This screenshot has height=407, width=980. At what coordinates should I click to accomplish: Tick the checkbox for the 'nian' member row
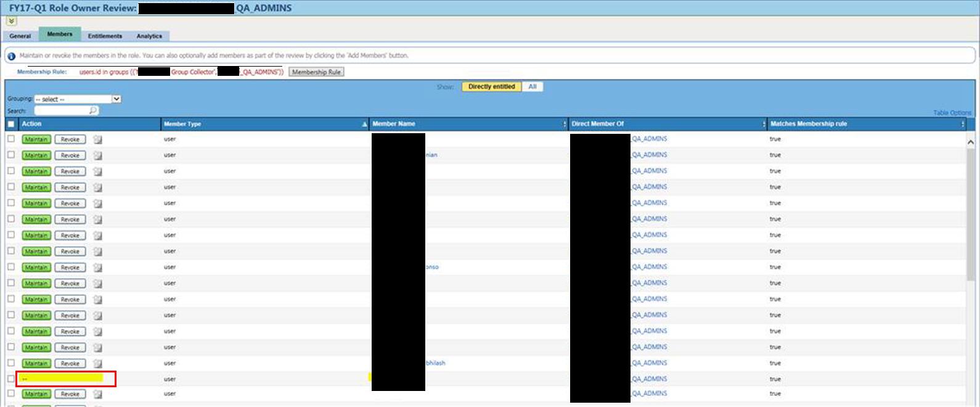click(x=11, y=155)
